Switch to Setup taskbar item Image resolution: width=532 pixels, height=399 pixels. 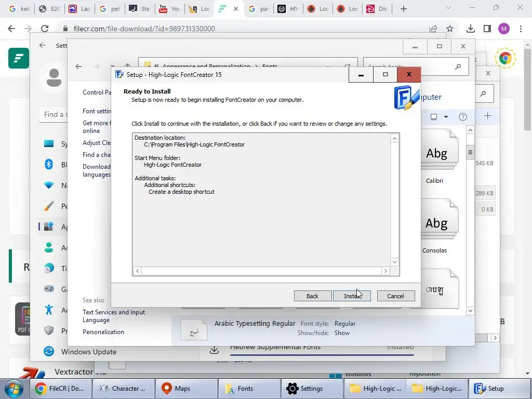pyautogui.click(x=499, y=389)
